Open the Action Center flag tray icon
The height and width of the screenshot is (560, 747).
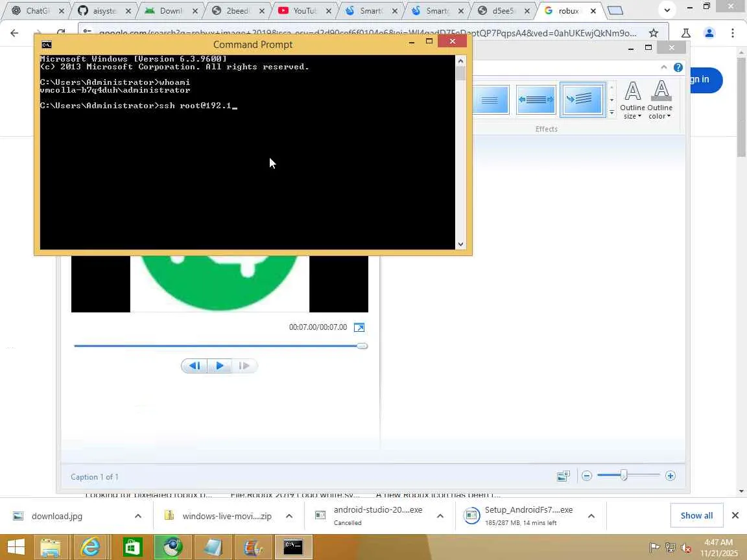click(x=655, y=548)
